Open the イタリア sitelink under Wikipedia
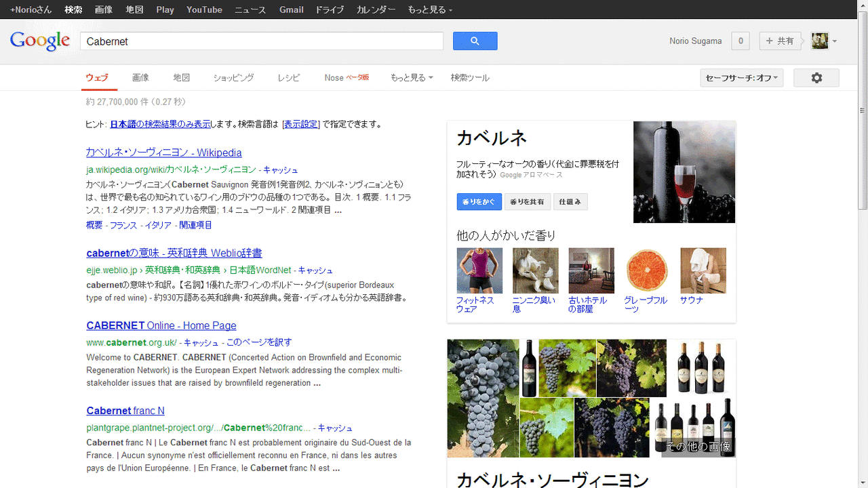This screenshot has height=488, width=868. pyautogui.click(x=158, y=225)
